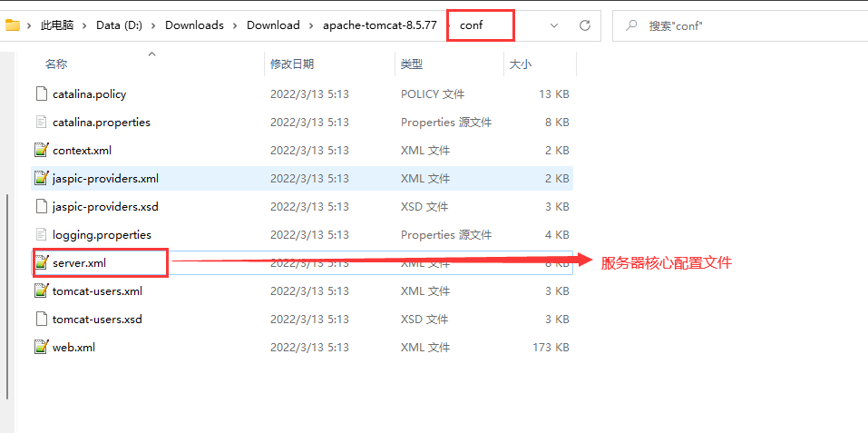Viewport: 868px width, 433px height.
Task: Click 8 KB size of catalina.properties
Action: pyautogui.click(x=557, y=122)
